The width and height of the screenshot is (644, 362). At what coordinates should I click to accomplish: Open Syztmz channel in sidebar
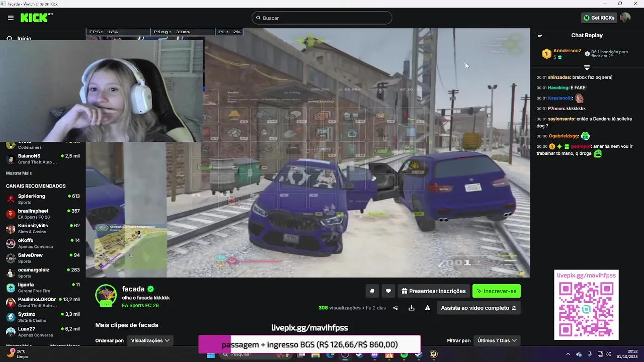pyautogui.click(x=43, y=317)
